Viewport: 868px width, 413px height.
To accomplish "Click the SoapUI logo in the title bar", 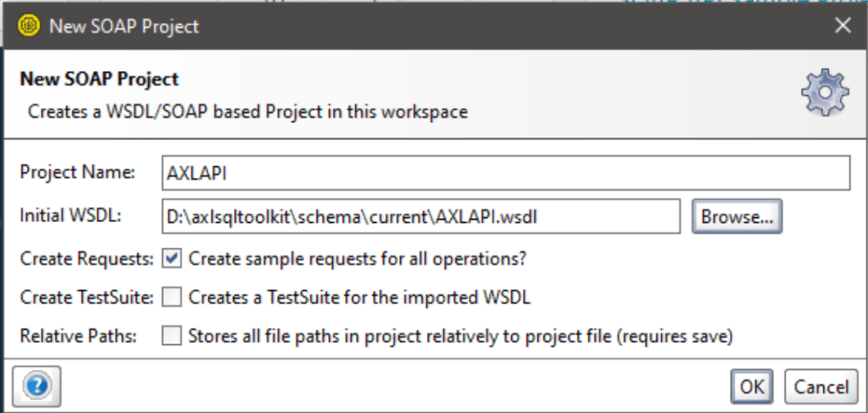I will [28, 25].
